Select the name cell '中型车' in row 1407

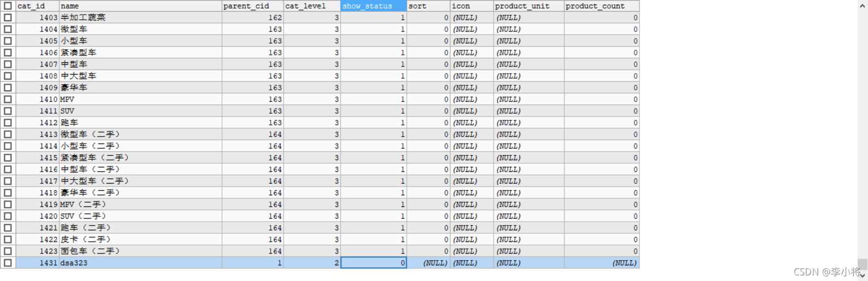pyautogui.click(x=140, y=64)
